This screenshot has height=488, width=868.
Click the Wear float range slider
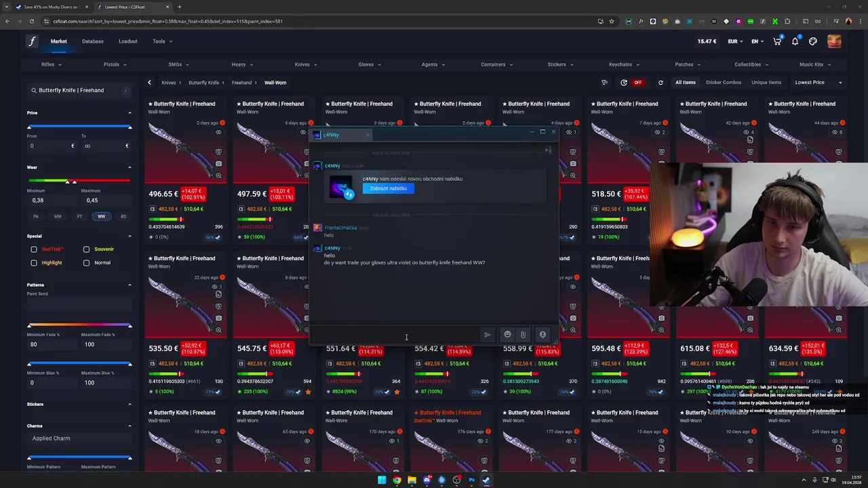79,181
